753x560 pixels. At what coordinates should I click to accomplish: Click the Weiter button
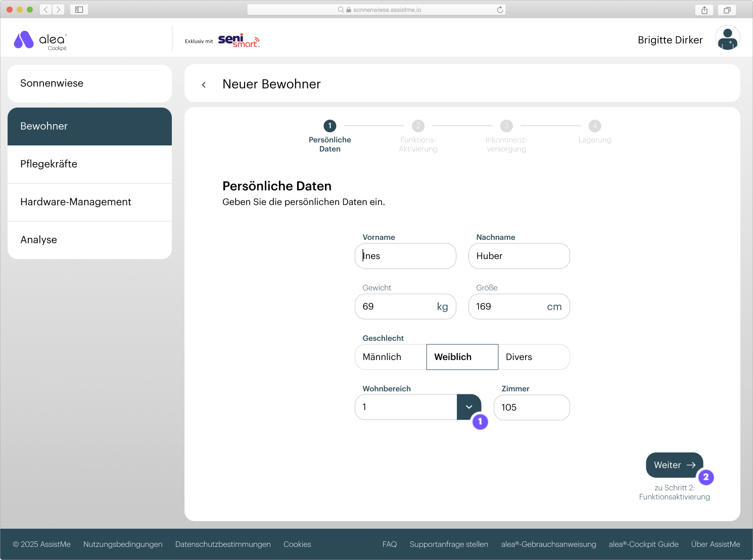point(674,465)
